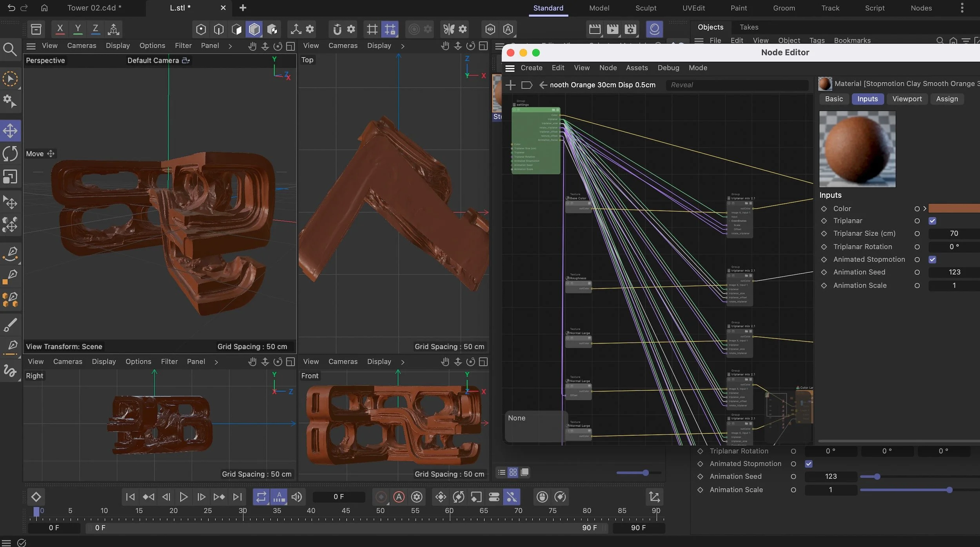Screen dimensions: 980x547
Task: Toggle Animated Stopmotion checkbox in Node Editor
Action: tap(933, 260)
